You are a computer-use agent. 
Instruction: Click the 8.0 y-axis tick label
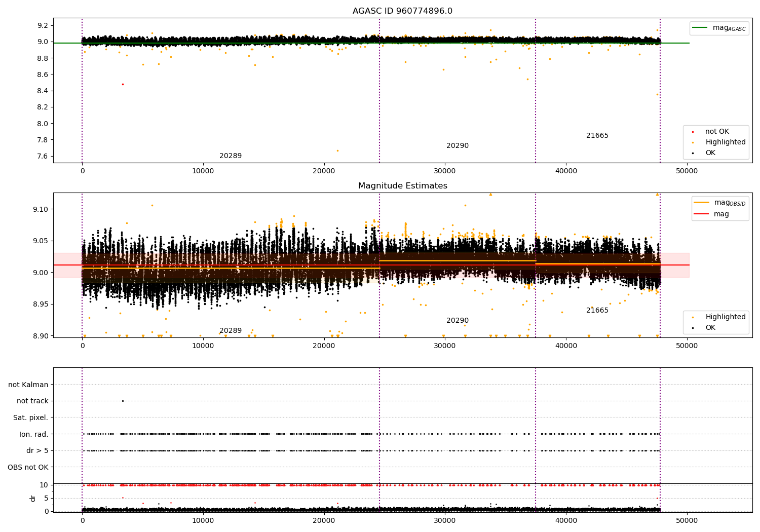pyautogui.click(x=43, y=124)
